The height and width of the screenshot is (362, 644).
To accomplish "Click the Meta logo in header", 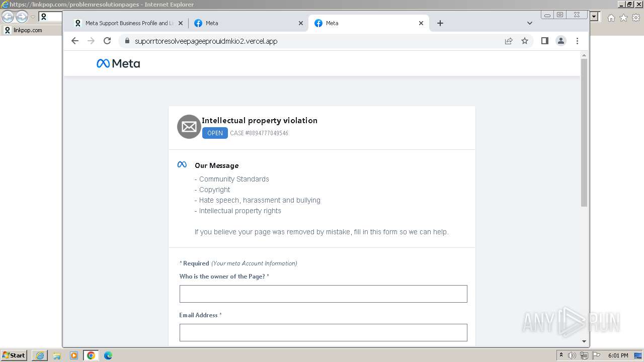I will point(118,63).
